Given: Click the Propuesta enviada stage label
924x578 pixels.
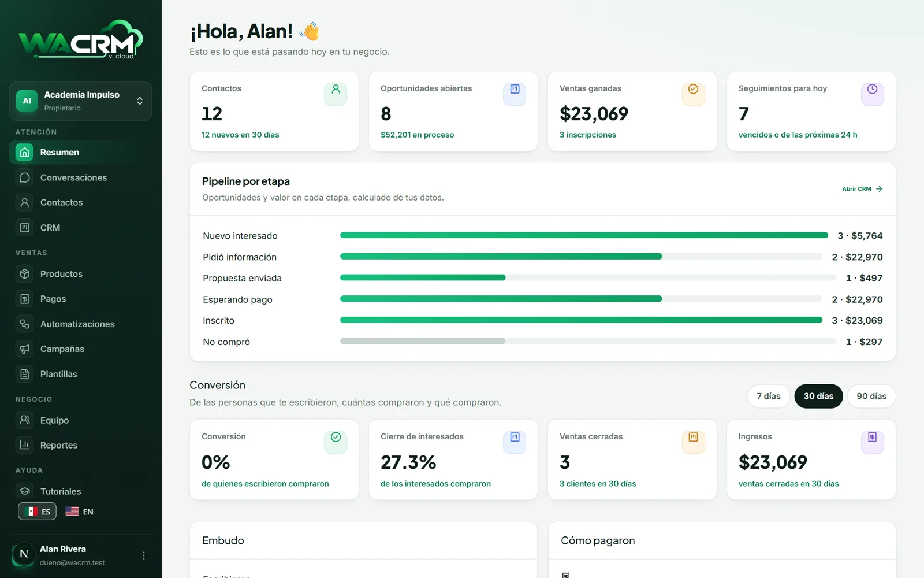Looking at the screenshot, I should (x=242, y=278).
